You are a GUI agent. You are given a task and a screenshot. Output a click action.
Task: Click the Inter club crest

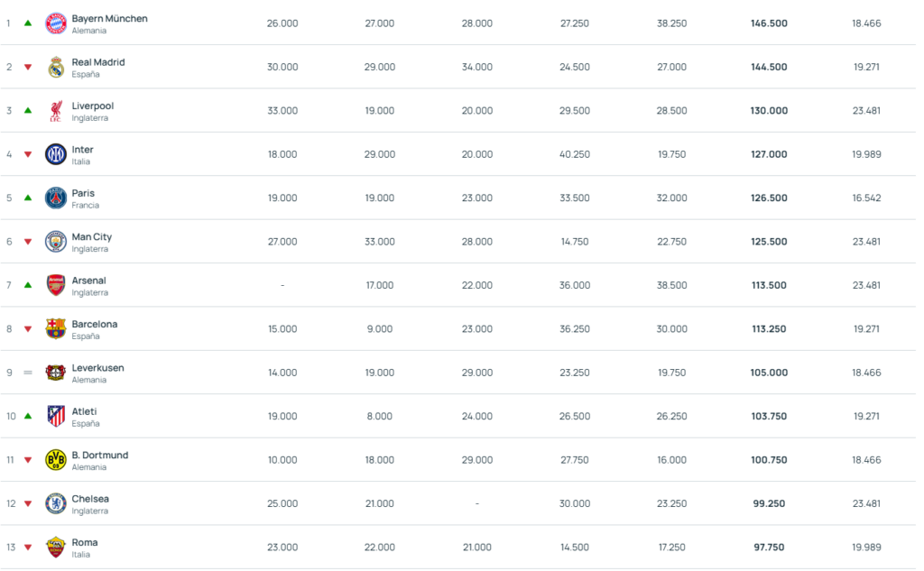tap(56, 154)
